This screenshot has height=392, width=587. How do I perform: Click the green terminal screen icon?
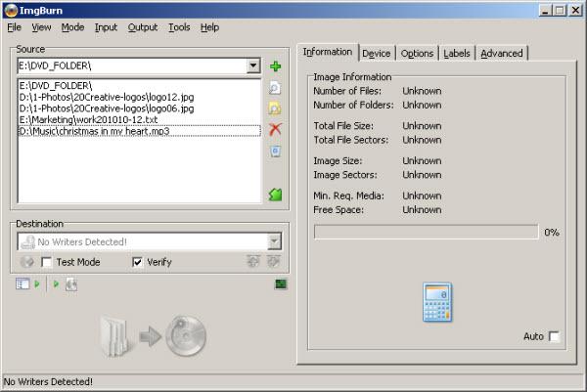(281, 284)
